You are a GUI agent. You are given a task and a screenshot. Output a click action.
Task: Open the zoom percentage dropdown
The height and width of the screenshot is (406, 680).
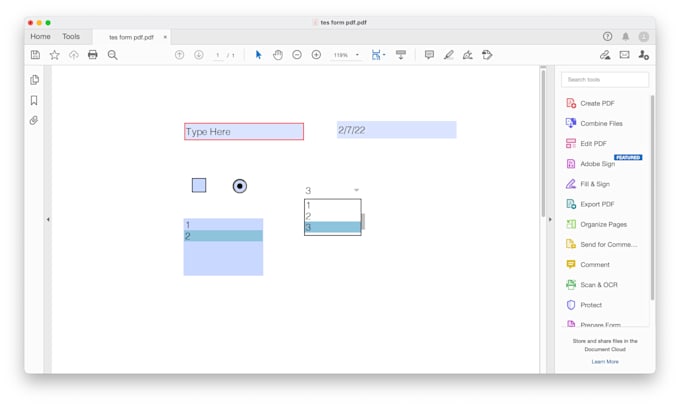click(x=357, y=55)
